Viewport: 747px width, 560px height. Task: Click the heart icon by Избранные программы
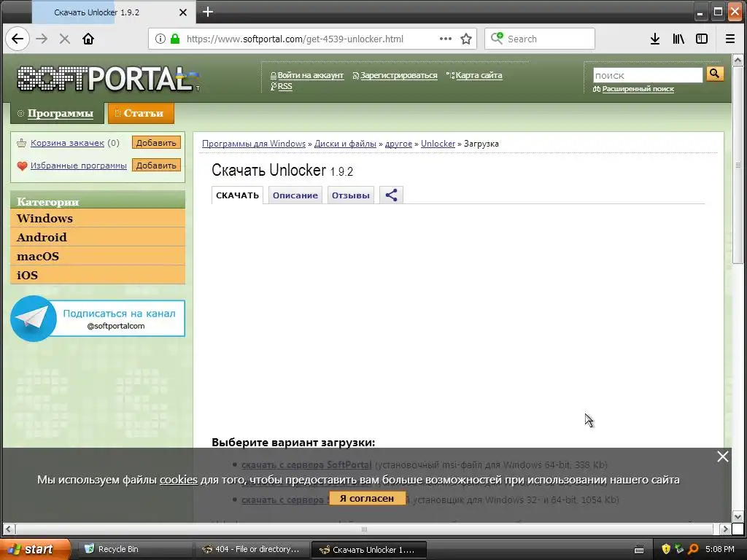pos(22,166)
